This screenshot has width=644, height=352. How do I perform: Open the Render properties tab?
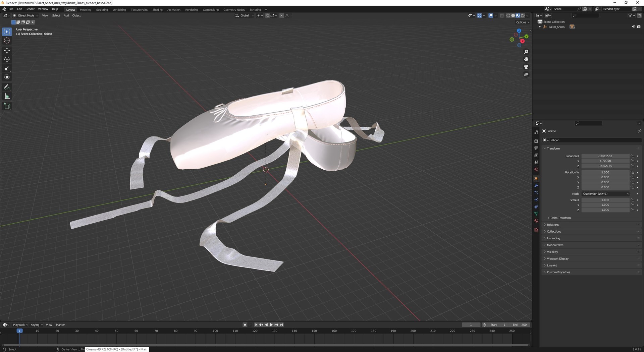[x=536, y=141]
